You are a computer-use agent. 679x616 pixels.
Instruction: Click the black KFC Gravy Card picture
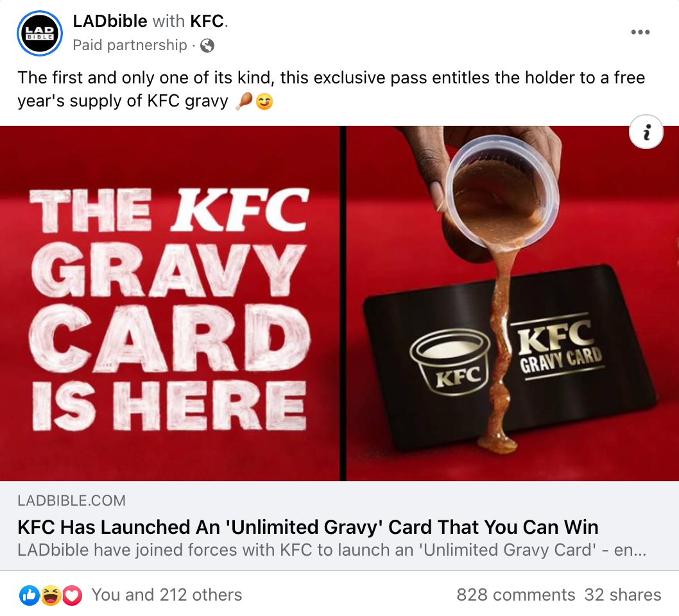(x=509, y=359)
